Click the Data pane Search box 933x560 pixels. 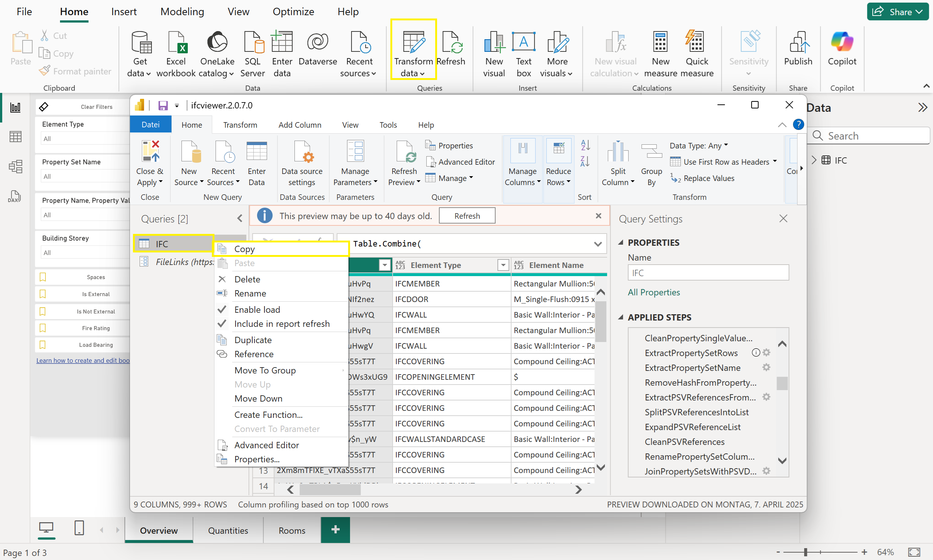[x=869, y=135]
